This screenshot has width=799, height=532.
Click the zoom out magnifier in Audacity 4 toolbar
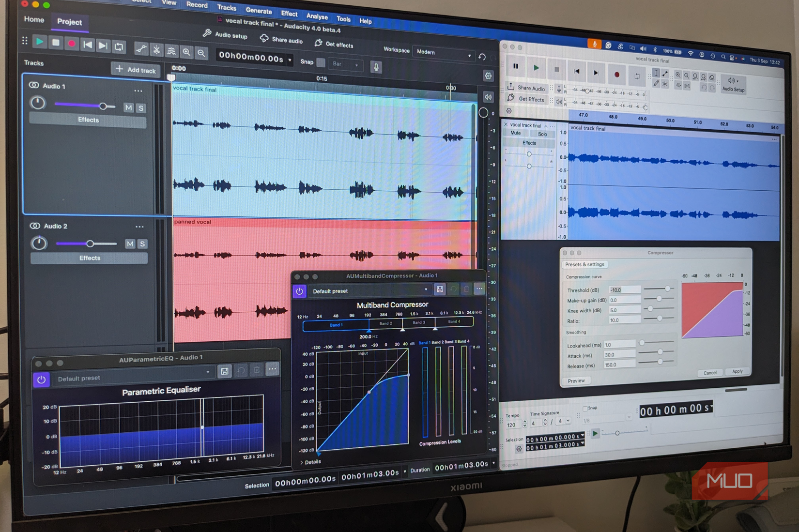coord(201,53)
